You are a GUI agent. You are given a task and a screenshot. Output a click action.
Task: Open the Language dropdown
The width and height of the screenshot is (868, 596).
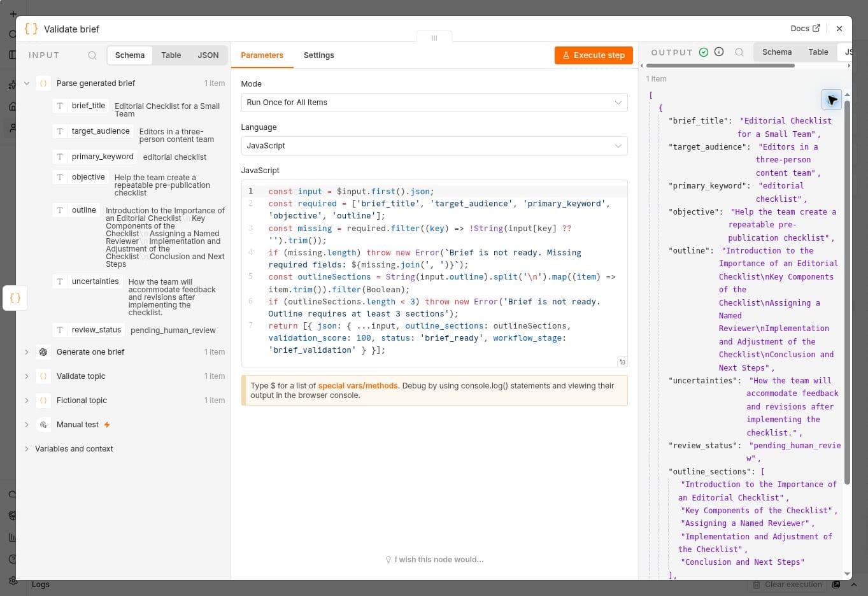coord(434,146)
